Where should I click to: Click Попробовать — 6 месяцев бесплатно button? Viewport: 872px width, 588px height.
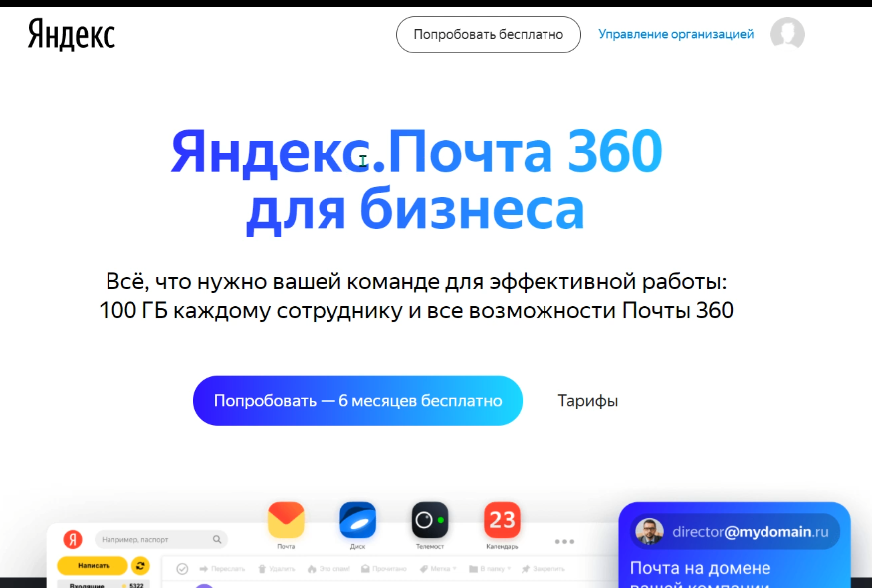[x=357, y=401]
